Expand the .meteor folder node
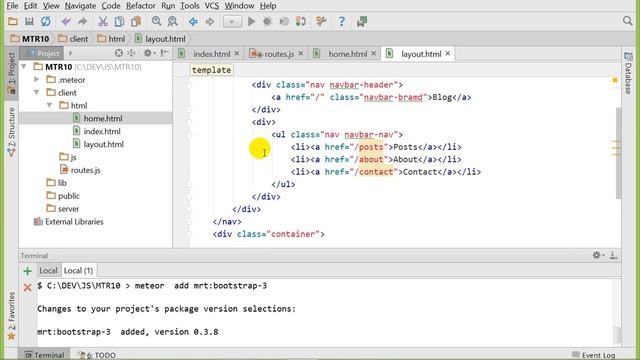Viewport: 640px width, 360px height. 37,80
